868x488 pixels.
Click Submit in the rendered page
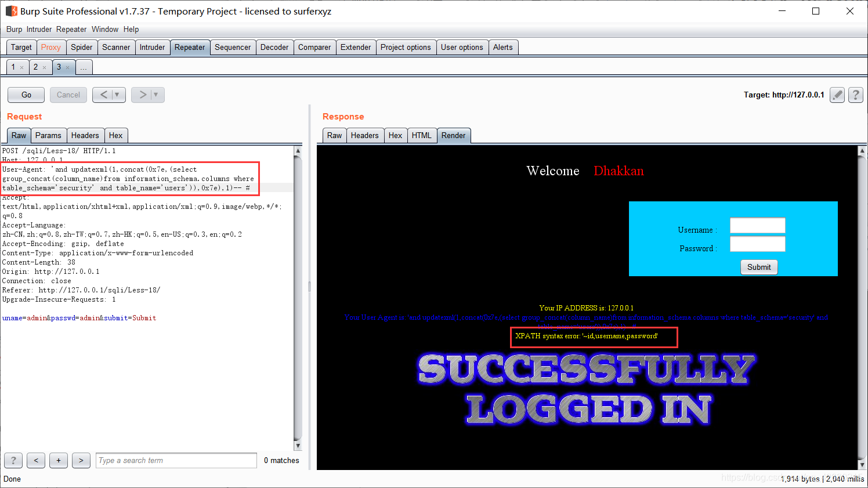pos(759,267)
